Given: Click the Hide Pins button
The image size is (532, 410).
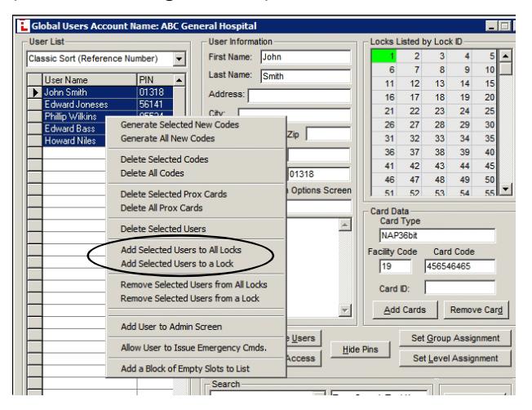Looking at the screenshot, I should click(360, 350).
